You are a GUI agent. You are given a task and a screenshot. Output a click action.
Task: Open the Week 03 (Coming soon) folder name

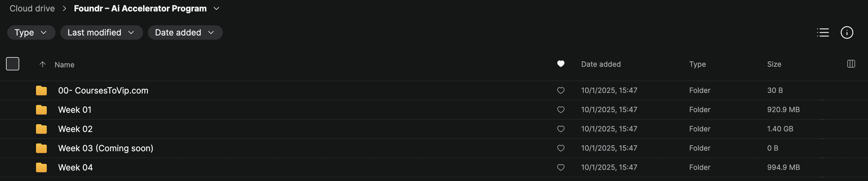106,148
